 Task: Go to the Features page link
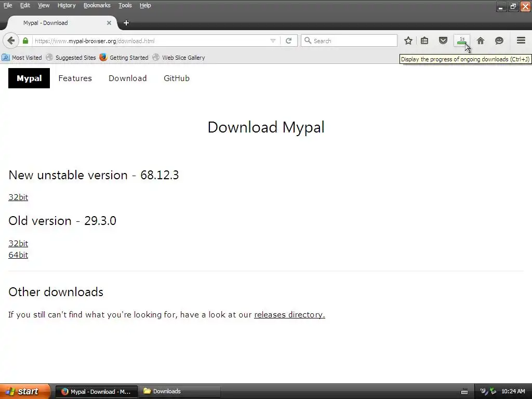(x=75, y=78)
